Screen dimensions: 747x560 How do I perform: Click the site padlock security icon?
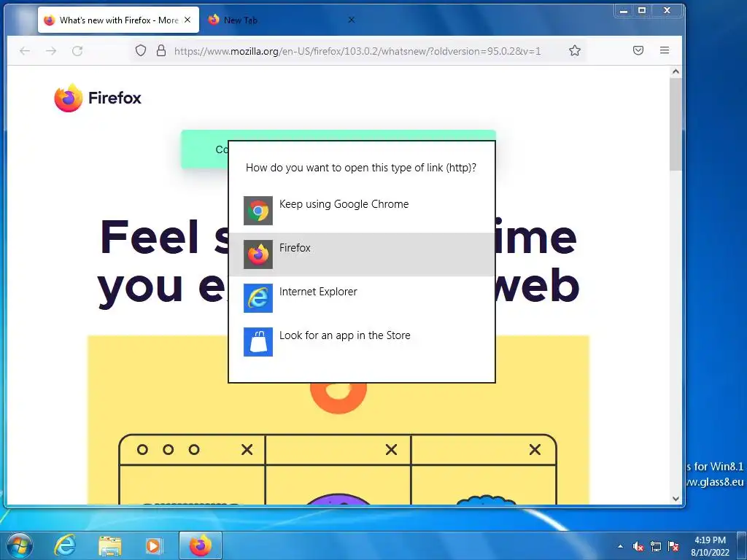[x=161, y=50]
